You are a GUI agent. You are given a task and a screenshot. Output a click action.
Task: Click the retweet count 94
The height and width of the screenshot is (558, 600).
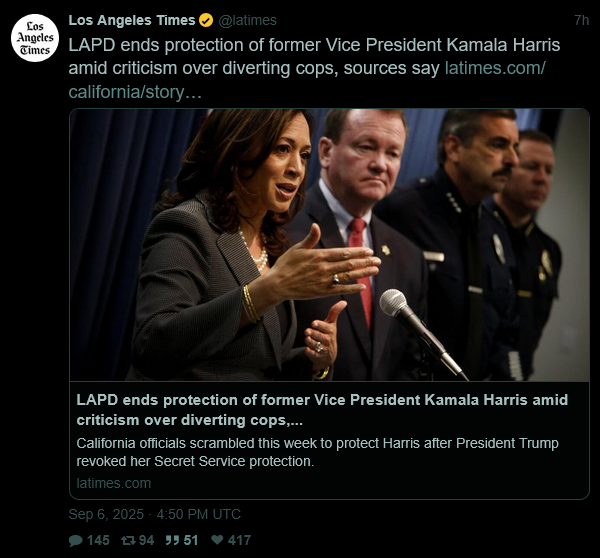pyautogui.click(x=146, y=540)
